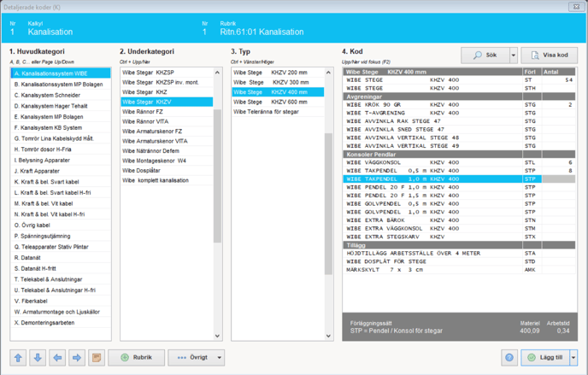Screen dimensions: 588x375
Task: Select type Wibe Stege KHZV 300 mm
Action: tap(278, 82)
